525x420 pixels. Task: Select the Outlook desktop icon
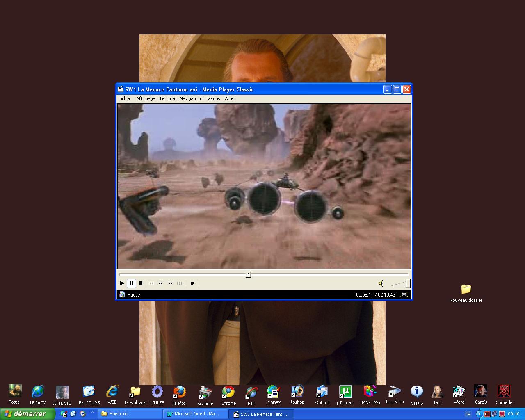[x=322, y=395]
